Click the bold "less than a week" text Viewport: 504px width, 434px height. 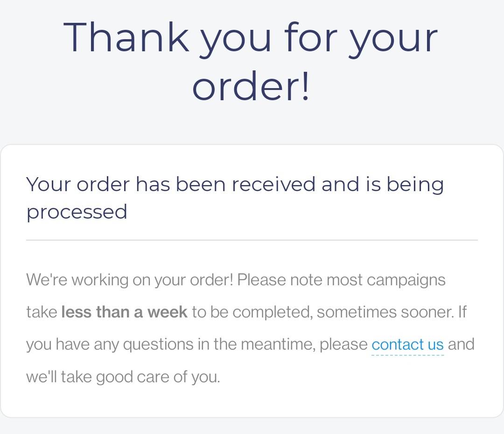124,312
